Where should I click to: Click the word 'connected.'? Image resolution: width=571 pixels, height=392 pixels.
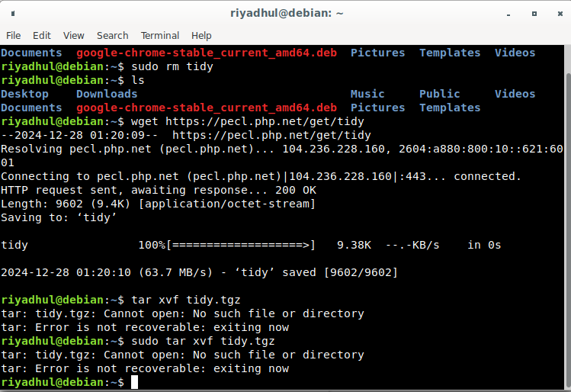(x=488, y=176)
